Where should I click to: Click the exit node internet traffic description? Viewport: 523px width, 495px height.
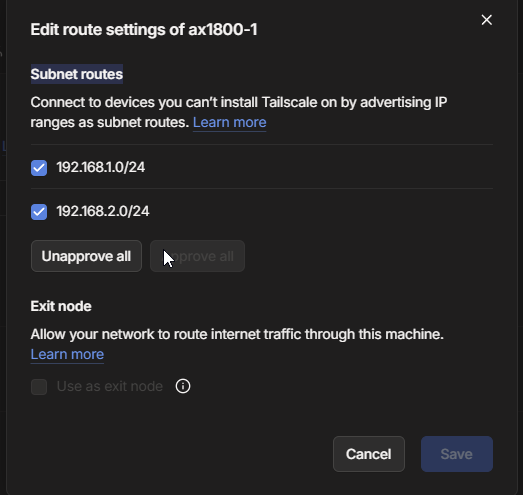[x=237, y=334]
